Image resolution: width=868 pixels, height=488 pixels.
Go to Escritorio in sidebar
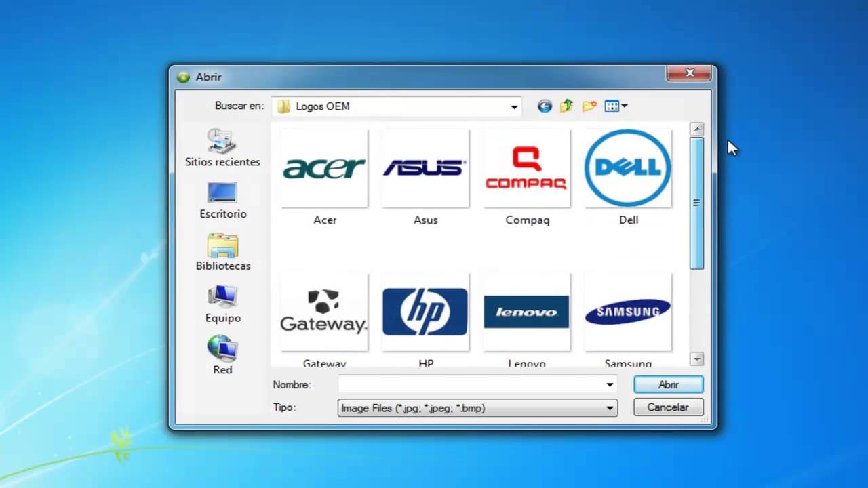tap(222, 201)
